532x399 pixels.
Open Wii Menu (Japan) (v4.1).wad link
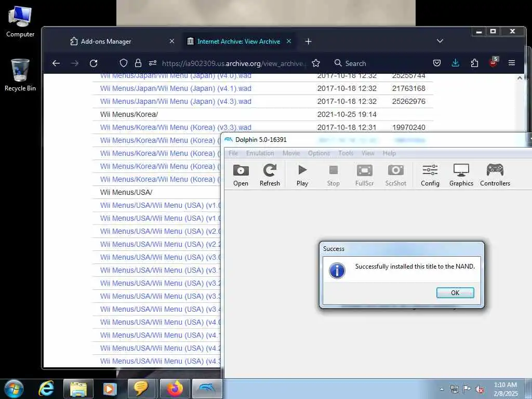point(176,88)
